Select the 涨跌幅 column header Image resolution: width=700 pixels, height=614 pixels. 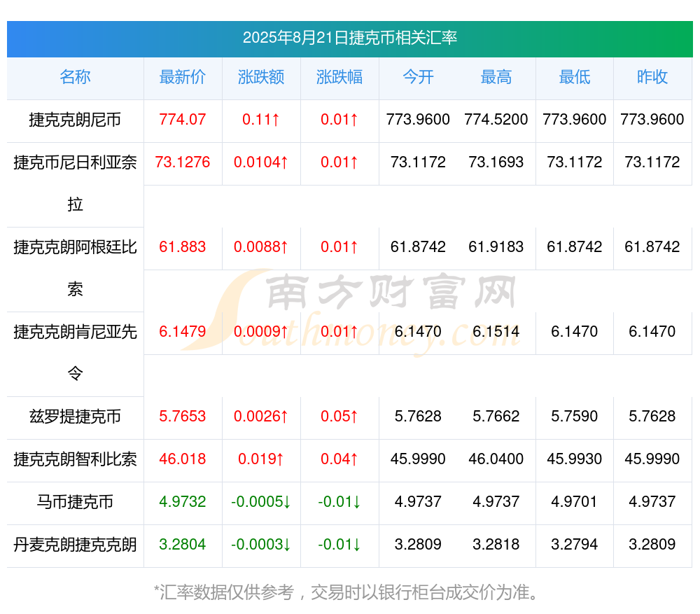click(339, 77)
